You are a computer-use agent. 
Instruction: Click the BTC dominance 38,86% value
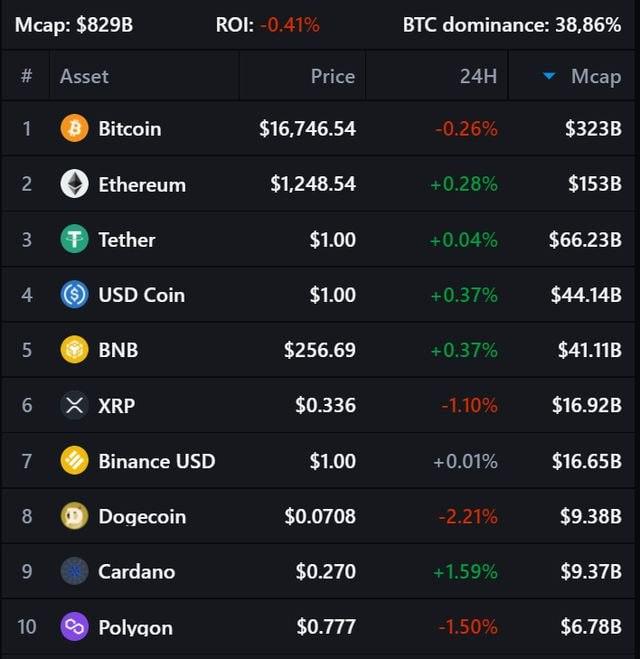tap(588, 25)
